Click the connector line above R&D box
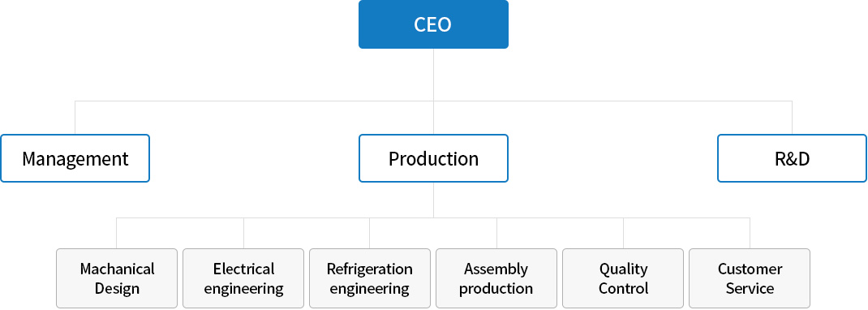Viewport: 868px width, 310px height. [x=793, y=118]
